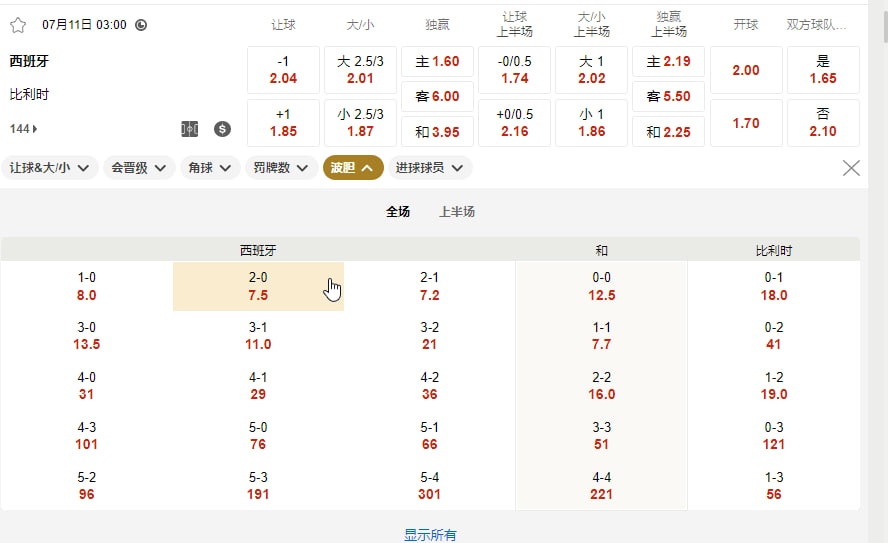Choose both teams score 是 1.65
The width and height of the screenshot is (890, 543).
pos(823,70)
